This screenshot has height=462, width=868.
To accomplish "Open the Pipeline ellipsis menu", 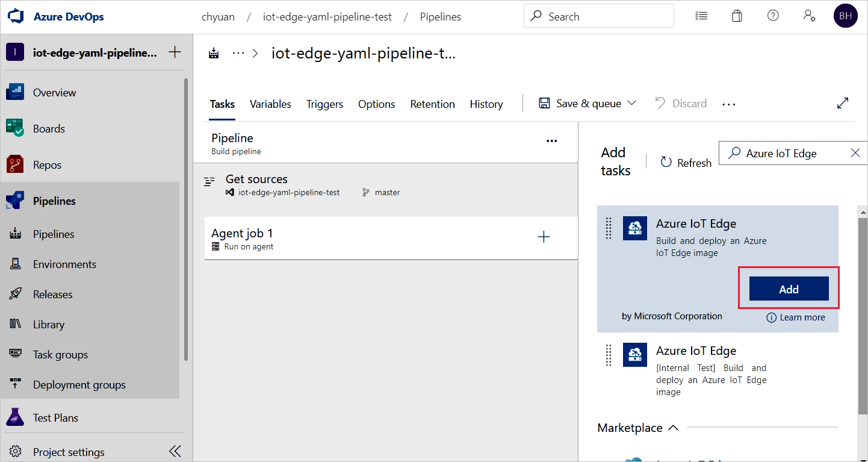I will [x=551, y=141].
